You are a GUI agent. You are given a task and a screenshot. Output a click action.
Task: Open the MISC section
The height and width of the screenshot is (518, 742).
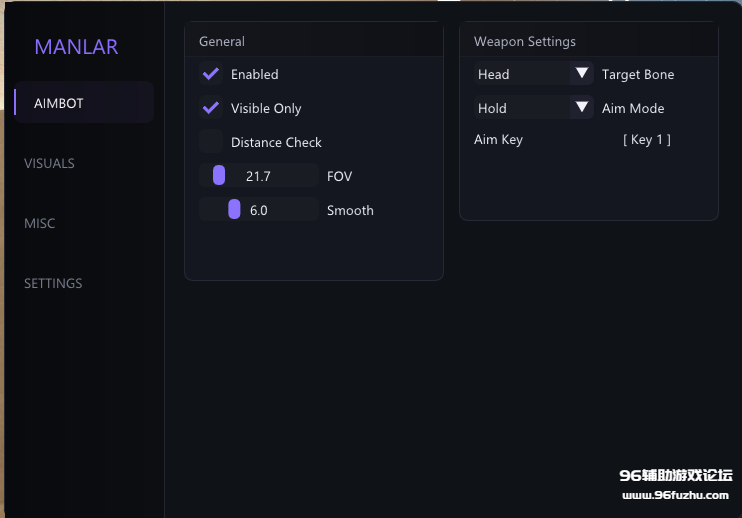pos(40,223)
